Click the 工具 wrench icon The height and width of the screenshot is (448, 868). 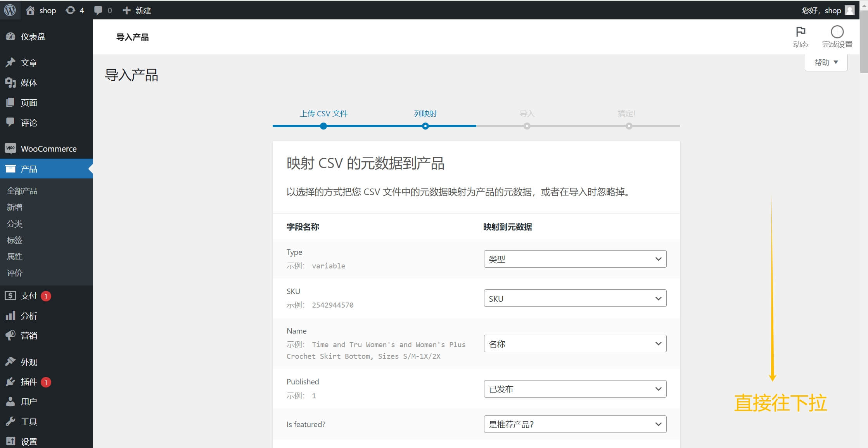[10, 421]
